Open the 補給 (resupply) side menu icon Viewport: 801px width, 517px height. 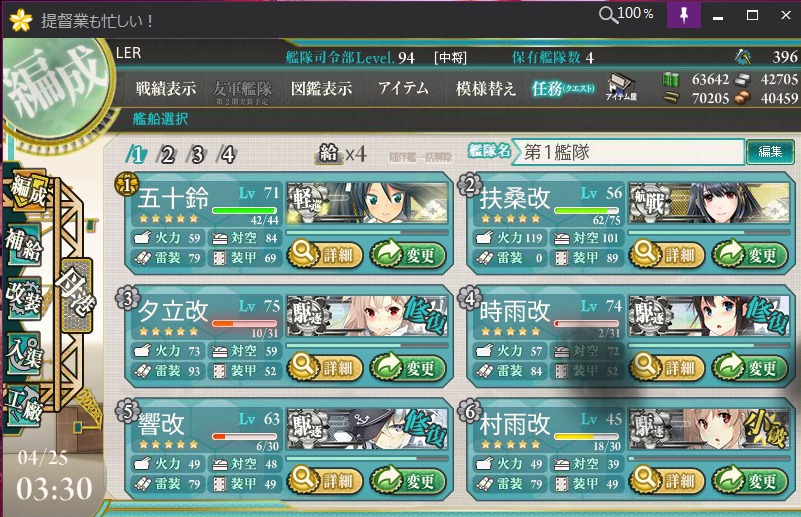pos(23,245)
